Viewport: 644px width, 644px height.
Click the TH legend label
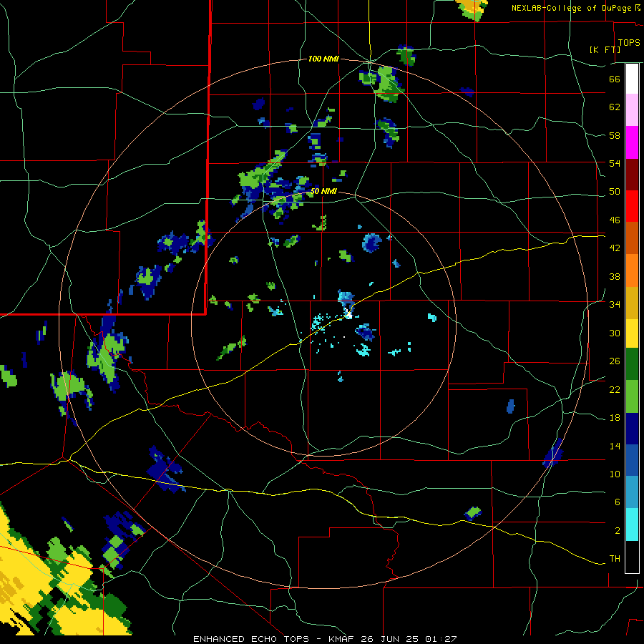tap(615, 559)
